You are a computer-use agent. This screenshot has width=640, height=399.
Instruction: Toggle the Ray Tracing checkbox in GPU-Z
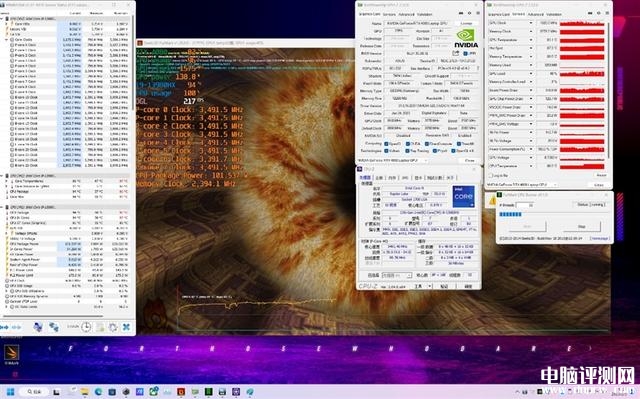coord(407,151)
